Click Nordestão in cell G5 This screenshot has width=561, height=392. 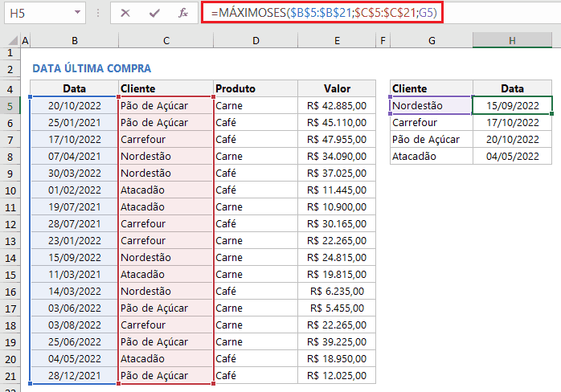431,105
